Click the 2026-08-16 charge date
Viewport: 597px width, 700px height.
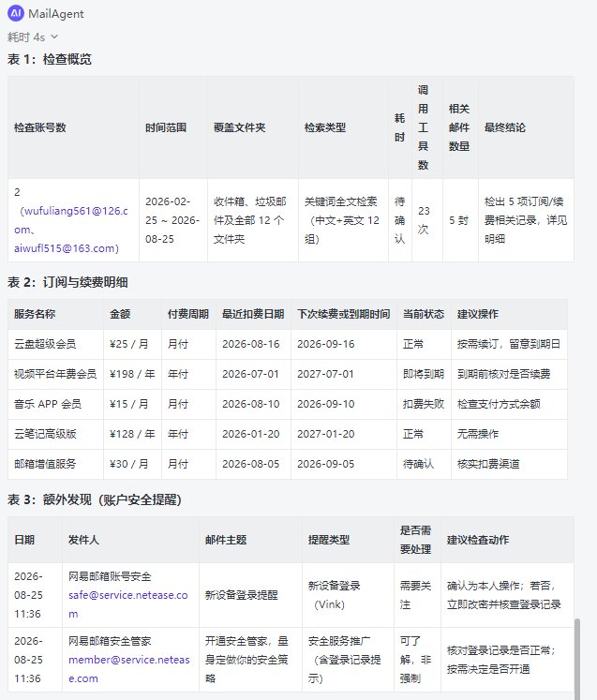coord(251,344)
